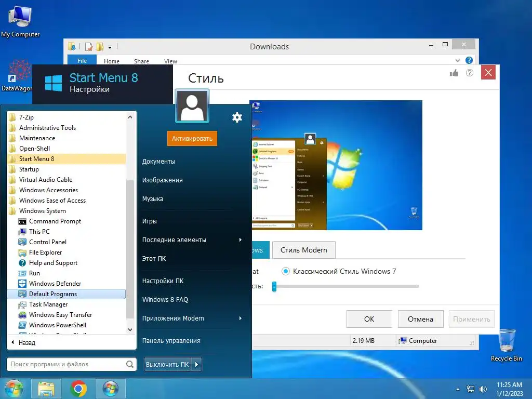
Task: Go back with Назад
Action: [x=24, y=343]
